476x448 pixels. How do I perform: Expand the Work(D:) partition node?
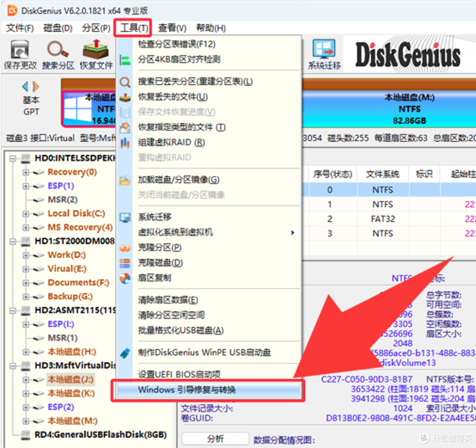26,255
